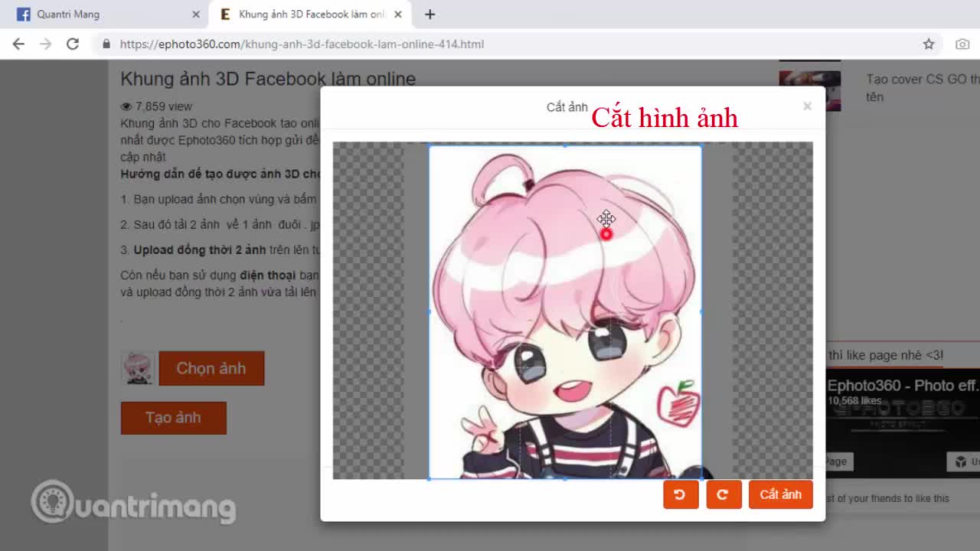The image size is (980, 551).
Task: Click the camera icon in browser toolbar
Action: pyautogui.click(x=962, y=44)
